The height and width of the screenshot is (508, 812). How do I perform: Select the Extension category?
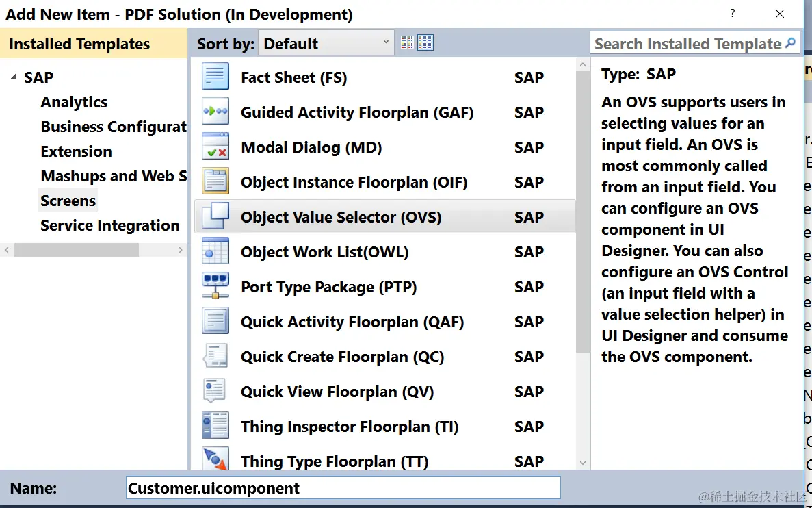[76, 151]
